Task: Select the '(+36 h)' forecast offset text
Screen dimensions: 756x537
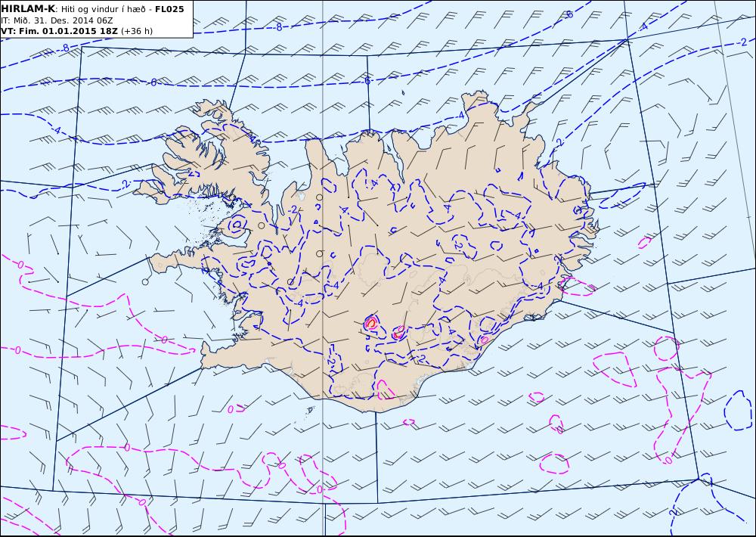Action: tap(137, 31)
